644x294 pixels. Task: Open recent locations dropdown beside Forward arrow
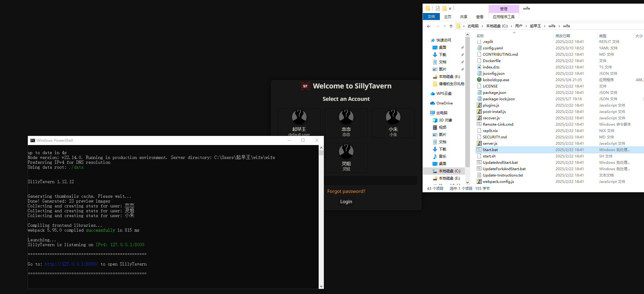tap(445, 26)
